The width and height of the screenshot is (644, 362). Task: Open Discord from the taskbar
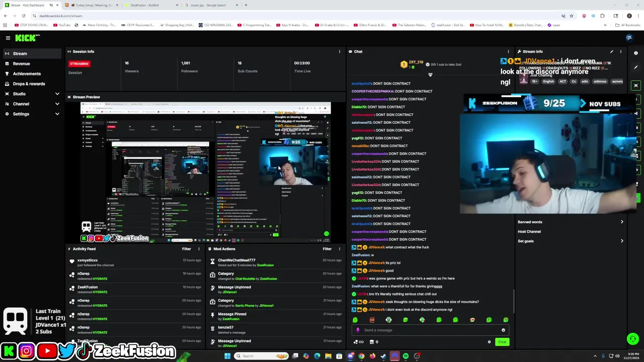pos(350,356)
